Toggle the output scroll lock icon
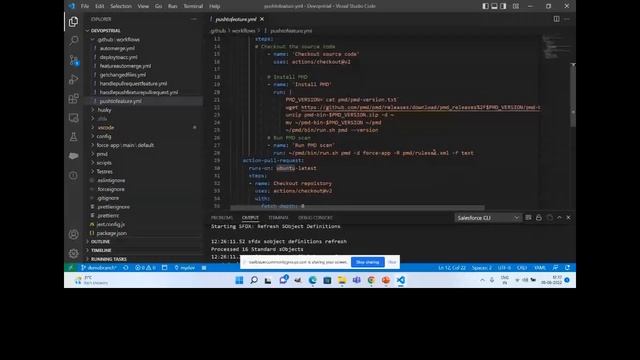Screen dimensions: 640x360 tap(539, 218)
